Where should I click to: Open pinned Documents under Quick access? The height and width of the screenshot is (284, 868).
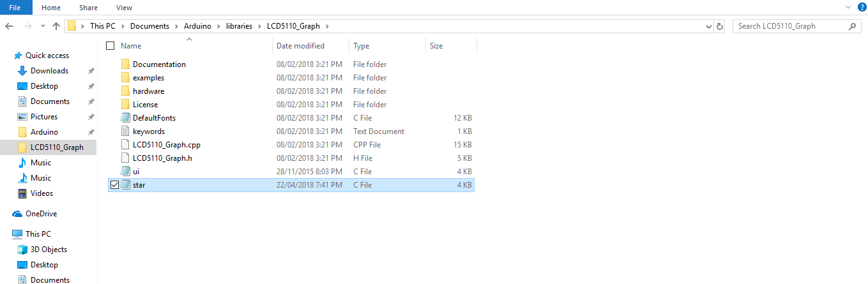(x=50, y=101)
